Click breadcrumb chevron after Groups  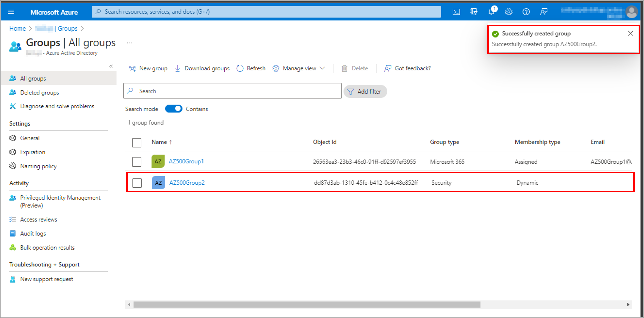(82, 29)
